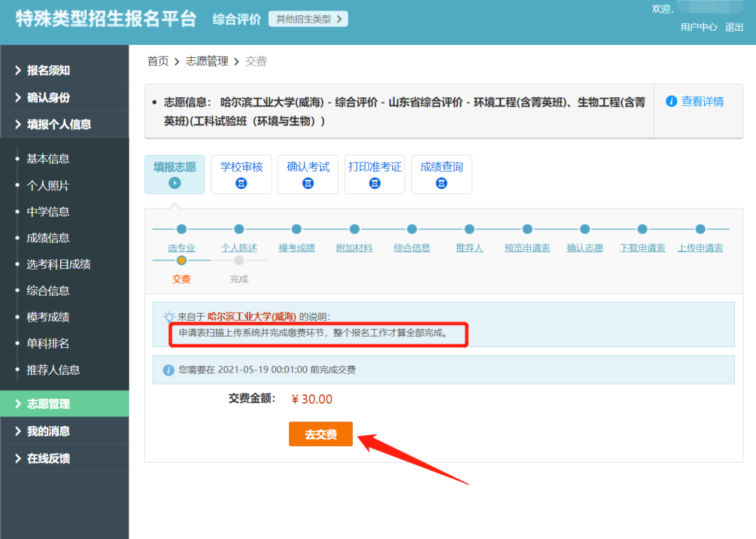Select the 成绩查询 stage tab

pyautogui.click(x=441, y=174)
